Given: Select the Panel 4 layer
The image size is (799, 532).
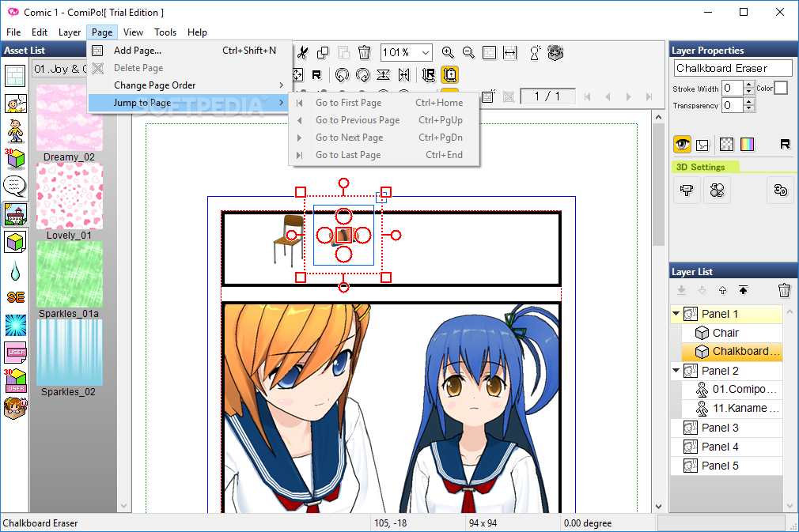Looking at the screenshot, I should [x=727, y=447].
